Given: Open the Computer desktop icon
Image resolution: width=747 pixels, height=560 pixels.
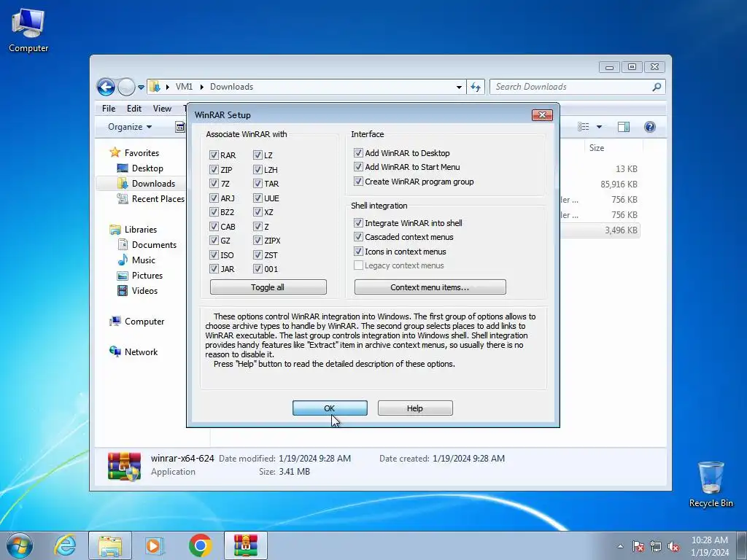Looking at the screenshot, I should pos(28,31).
